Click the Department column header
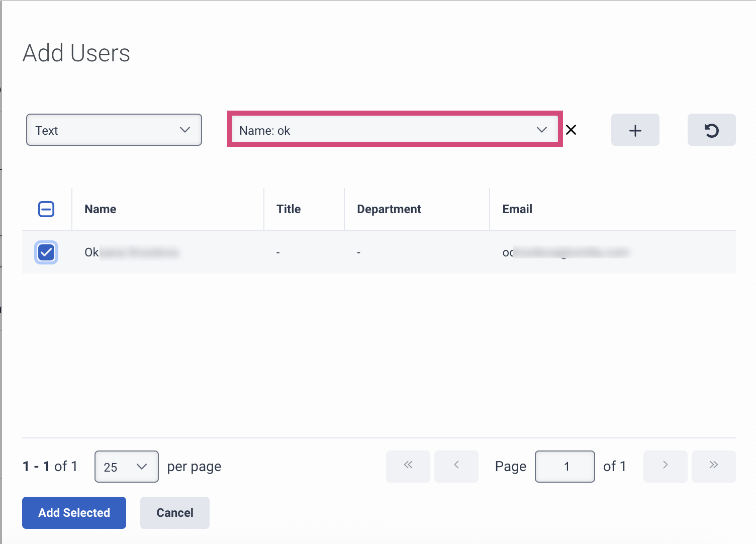Viewport: 756px width, 544px height. [x=389, y=209]
